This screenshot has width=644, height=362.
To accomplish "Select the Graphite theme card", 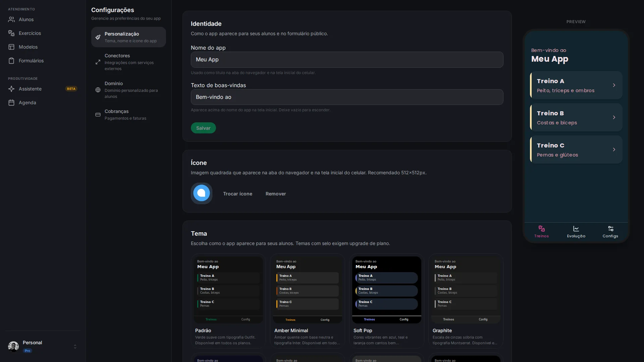I will pyautogui.click(x=466, y=301).
